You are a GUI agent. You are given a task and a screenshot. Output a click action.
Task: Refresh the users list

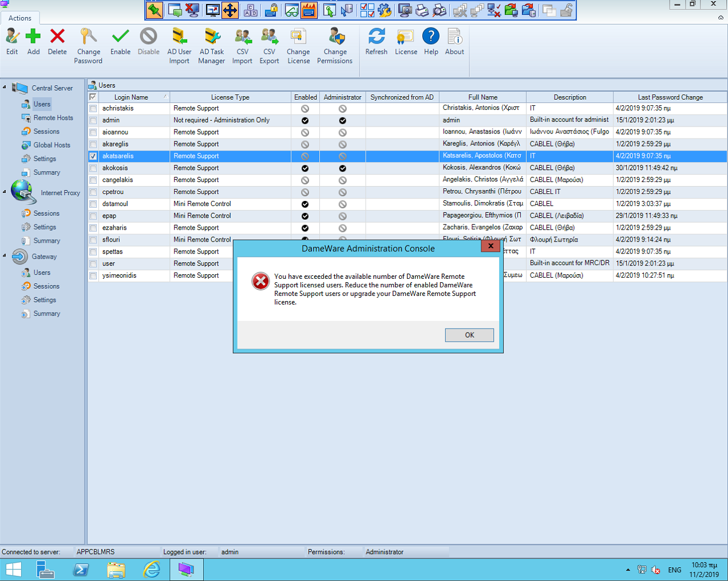(376, 42)
